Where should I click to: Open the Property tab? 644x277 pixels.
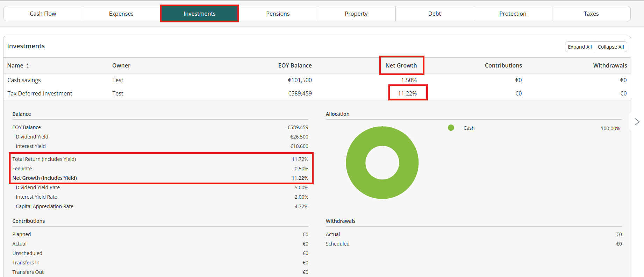pos(356,14)
